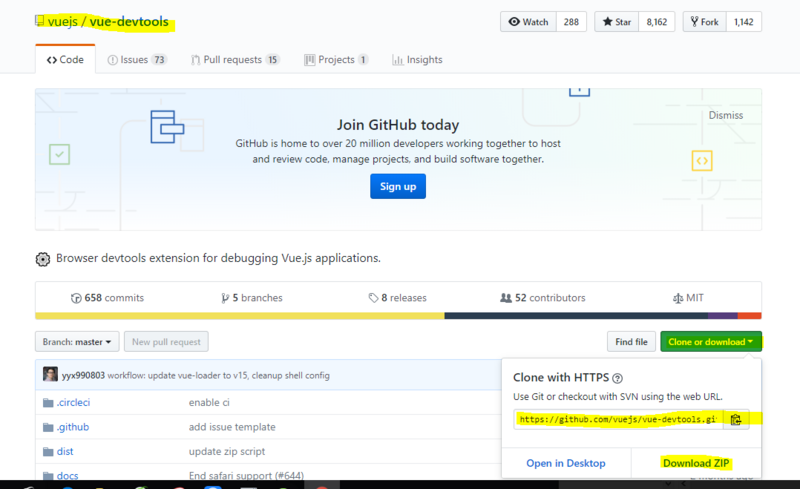Click Download ZIP
Viewport: 800px width, 489px height.
696,463
